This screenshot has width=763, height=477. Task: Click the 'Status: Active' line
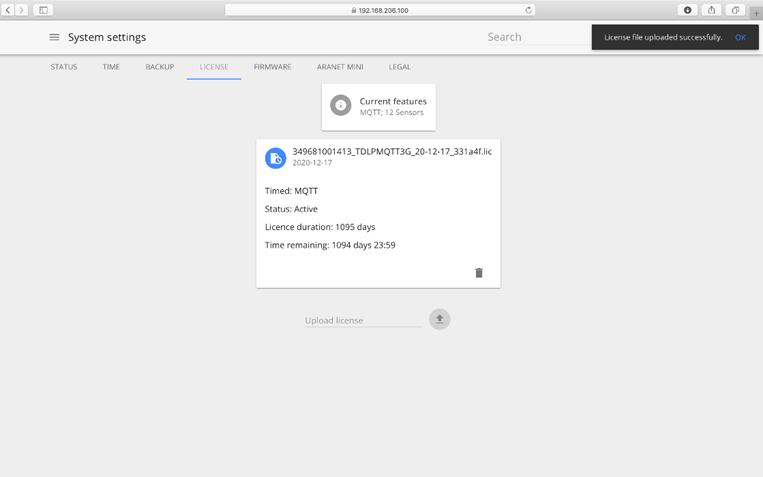click(291, 209)
